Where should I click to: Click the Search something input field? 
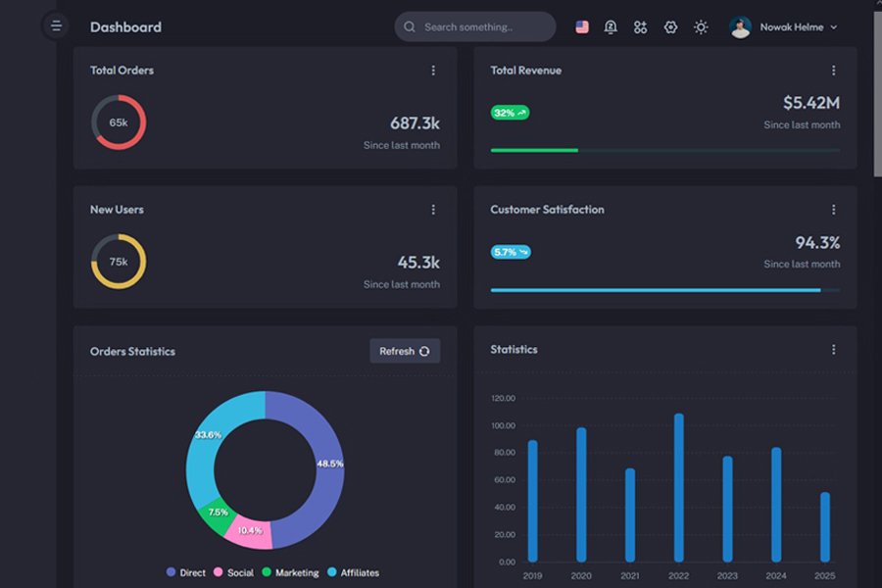pos(475,27)
